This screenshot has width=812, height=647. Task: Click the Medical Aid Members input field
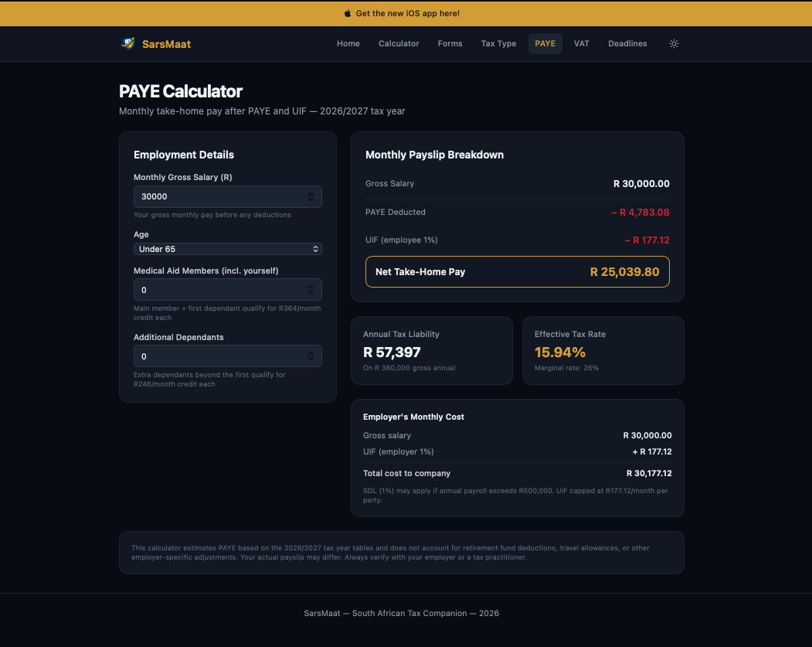(228, 290)
